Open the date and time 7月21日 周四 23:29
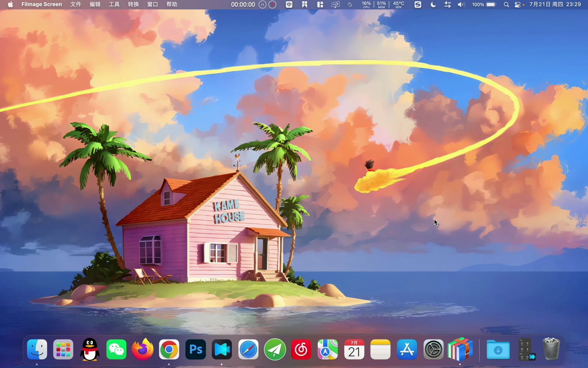This screenshot has width=588, height=368. click(555, 4)
